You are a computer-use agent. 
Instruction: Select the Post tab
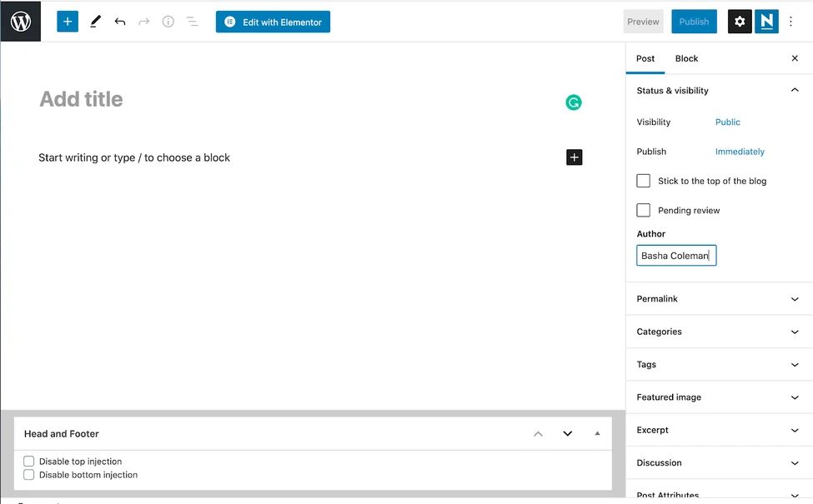pos(645,58)
